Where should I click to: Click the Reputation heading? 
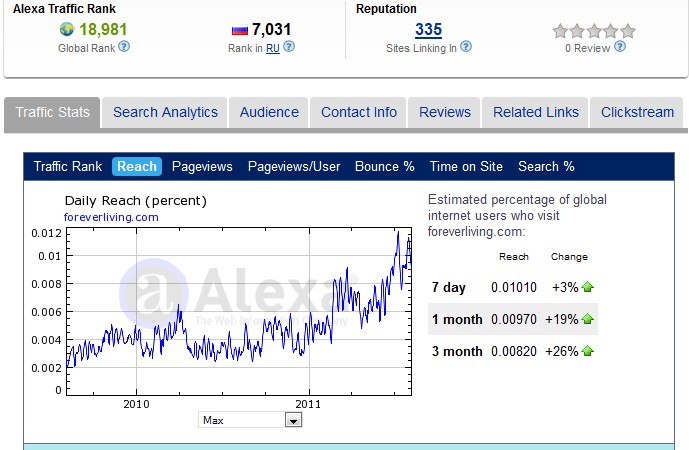click(x=386, y=9)
